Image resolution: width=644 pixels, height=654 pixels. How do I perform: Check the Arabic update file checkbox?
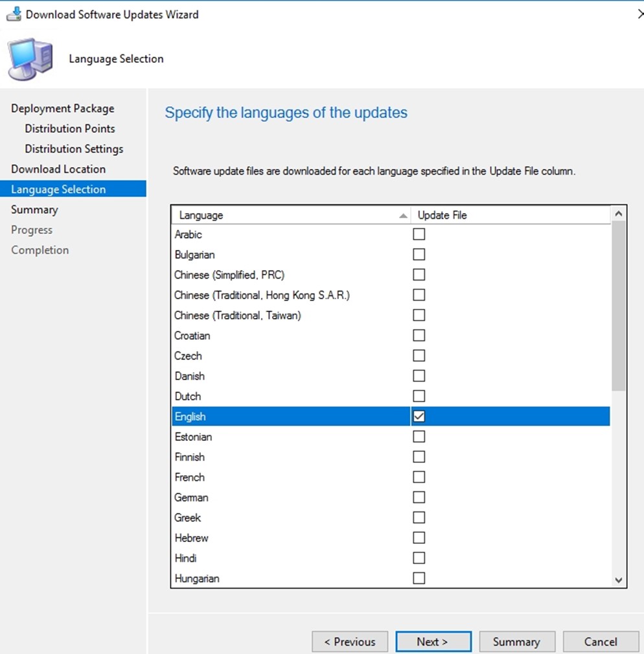[x=419, y=234]
